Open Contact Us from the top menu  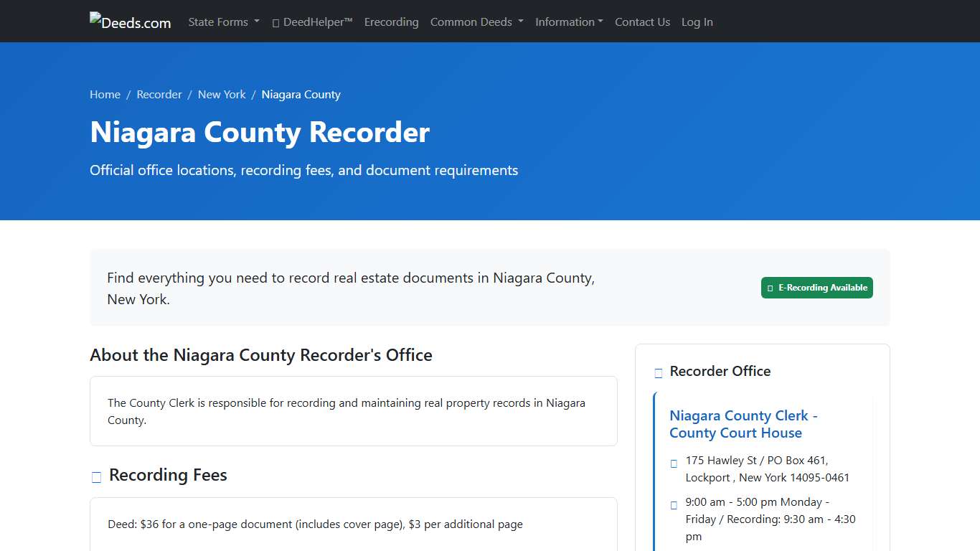pos(642,22)
